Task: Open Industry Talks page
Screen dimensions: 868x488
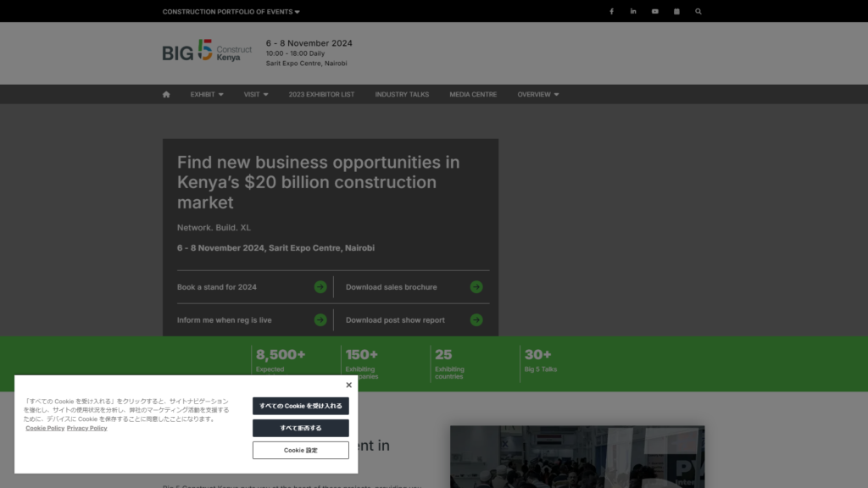Action: [x=402, y=95]
